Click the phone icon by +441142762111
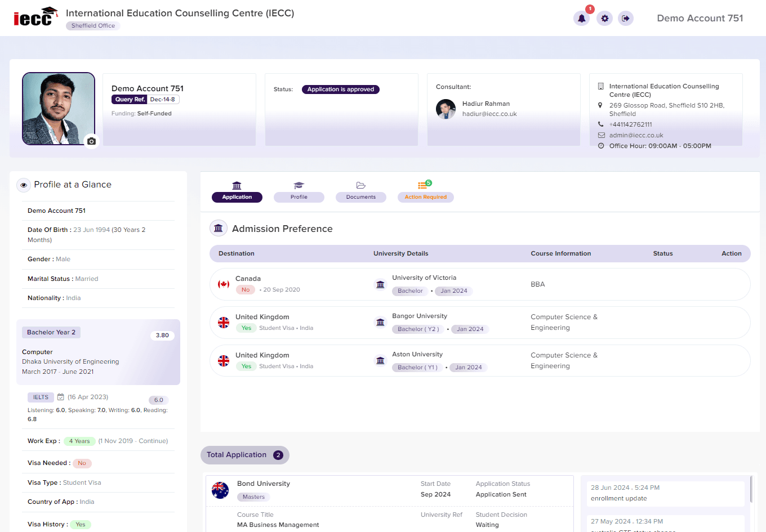Image resolution: width=766 pixels, height=532 pixels. click(600, 124)
